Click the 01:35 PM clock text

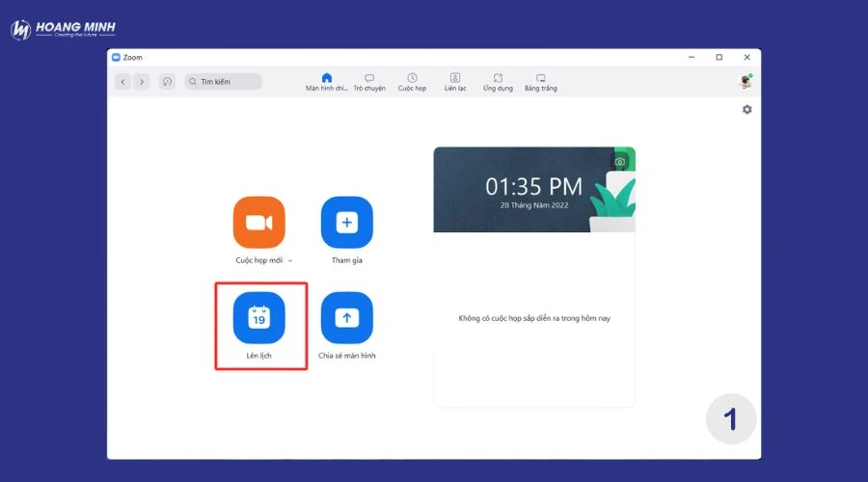coord(533,186)
